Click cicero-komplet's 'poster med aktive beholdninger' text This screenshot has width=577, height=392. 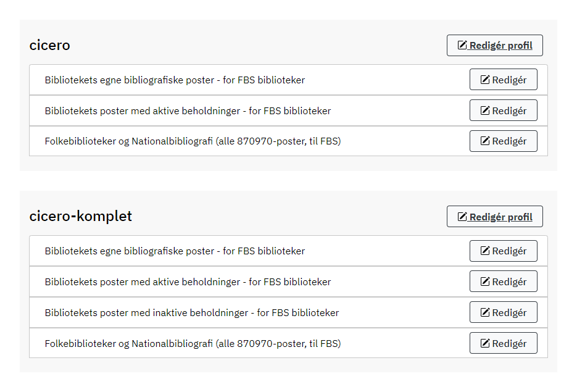point(188,282)
